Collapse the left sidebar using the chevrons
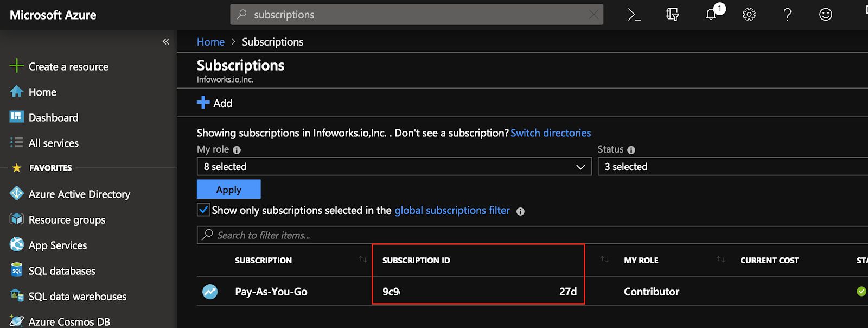Viewport: 868px width, 328px height. tap(166, 41)
